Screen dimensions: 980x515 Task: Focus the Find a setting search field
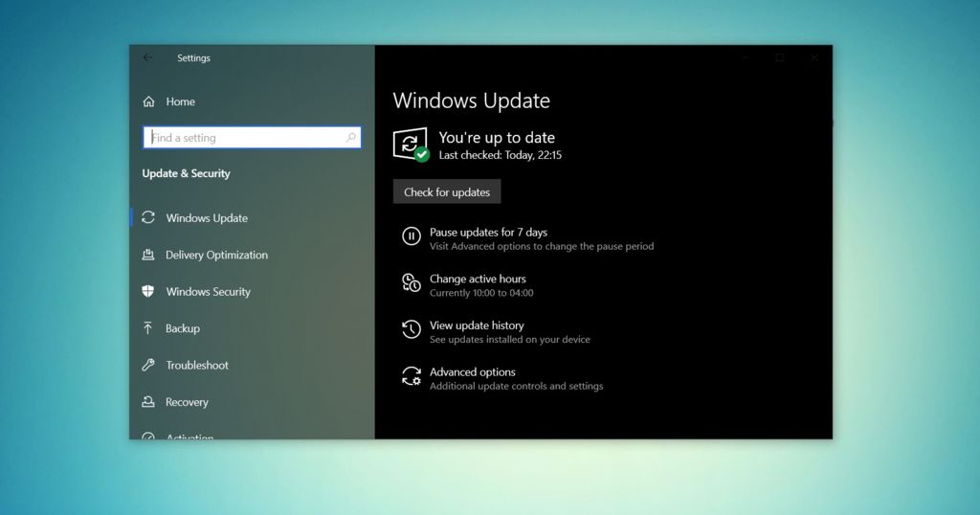click(x=244, y=138)
